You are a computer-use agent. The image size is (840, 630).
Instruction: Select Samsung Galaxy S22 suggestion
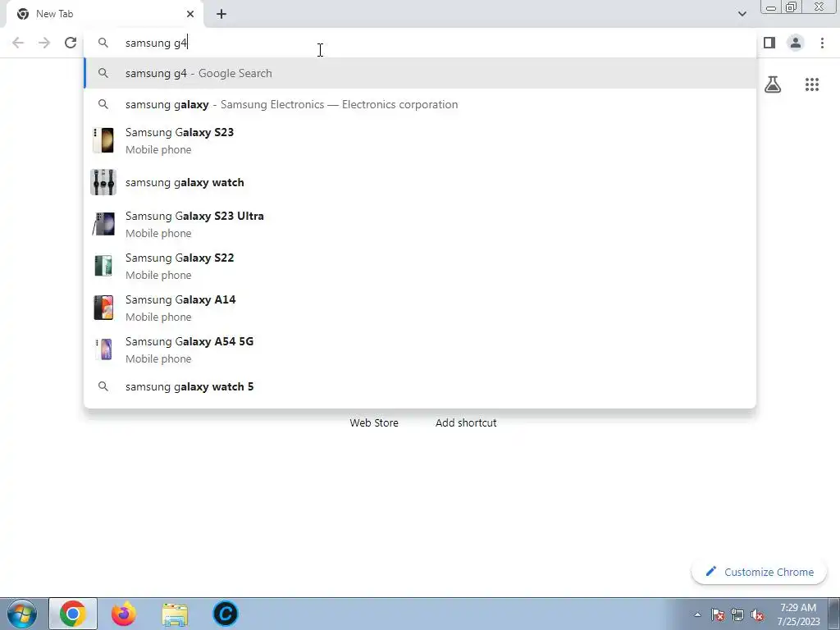coord(420,266)
